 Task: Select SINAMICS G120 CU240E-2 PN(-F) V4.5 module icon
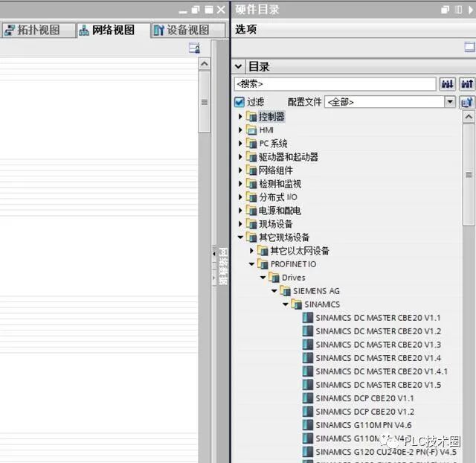[307, 452]
